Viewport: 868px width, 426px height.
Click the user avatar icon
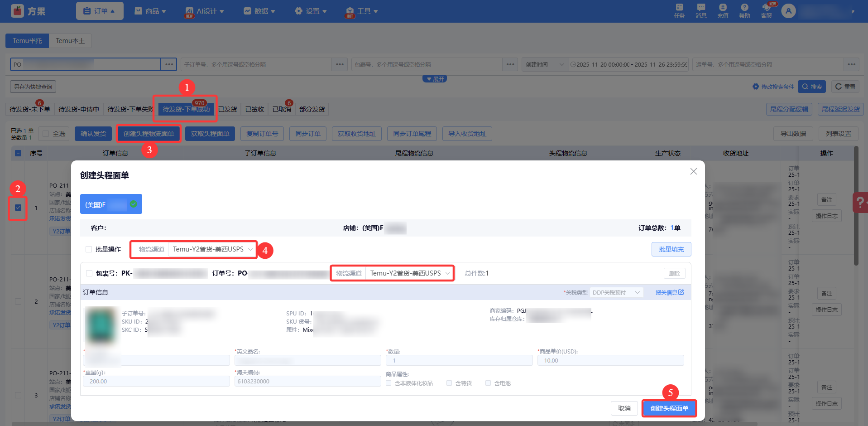tap(788, 11)
